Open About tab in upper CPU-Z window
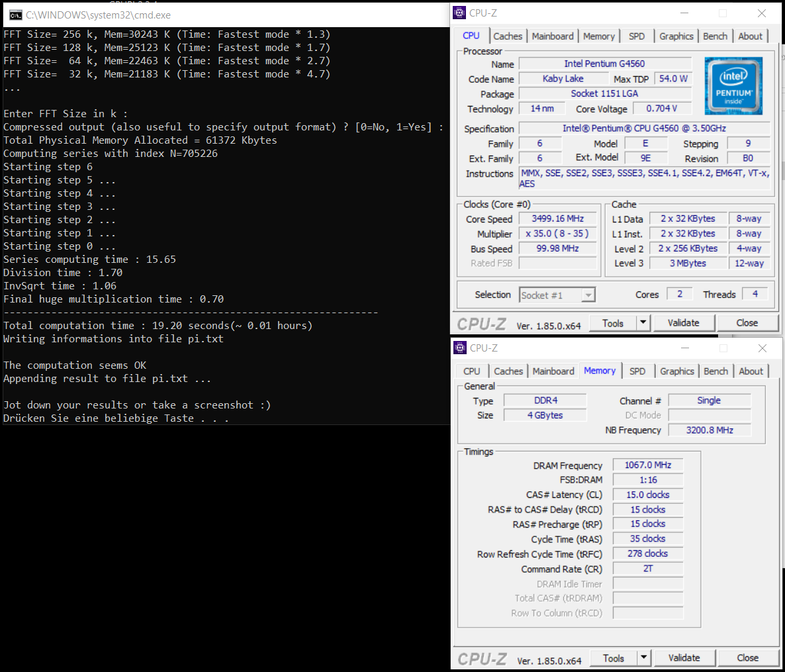The width and height of the screenshot is (785, 672). pyautogui.click(x=750, y=36)
